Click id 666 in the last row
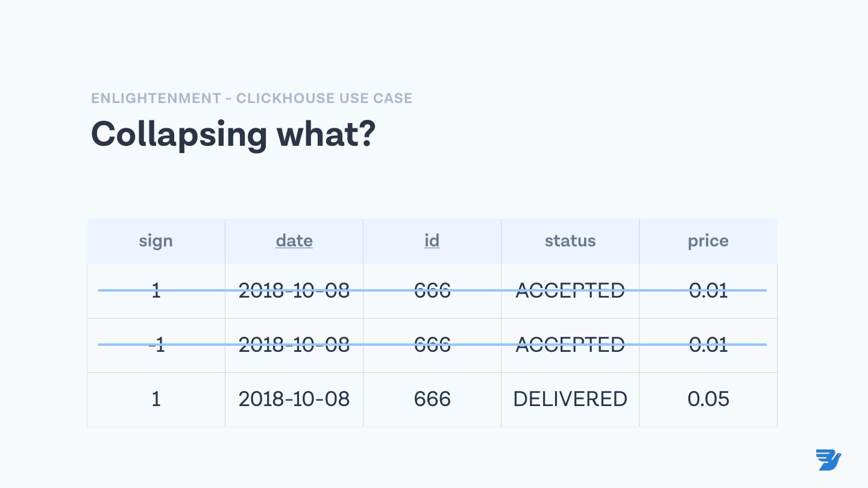The image size is (868, 488). tap(432, 399)
